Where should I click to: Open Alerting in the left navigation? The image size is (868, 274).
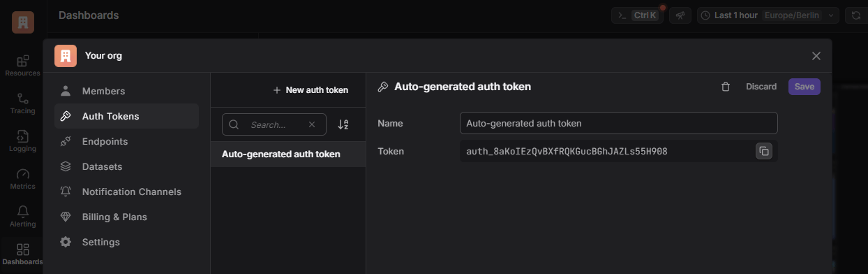pyautogui.click(x=23, y=217)
